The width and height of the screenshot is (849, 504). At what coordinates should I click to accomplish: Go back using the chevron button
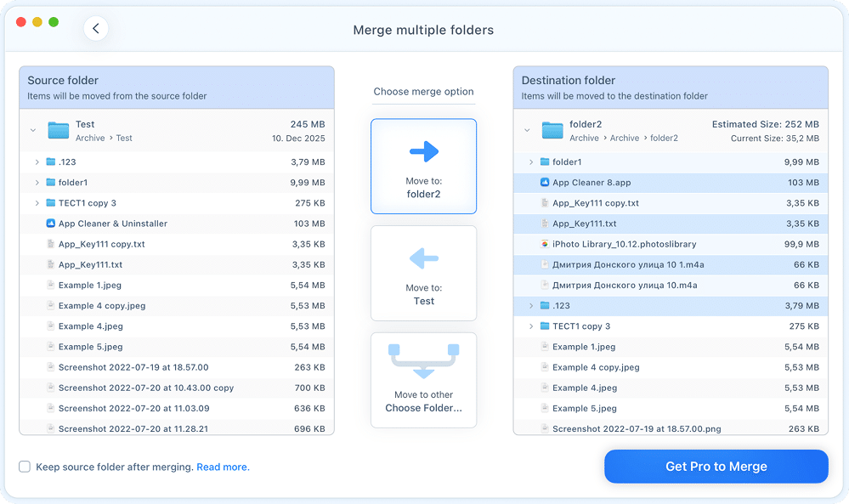(x=96, y=29)
